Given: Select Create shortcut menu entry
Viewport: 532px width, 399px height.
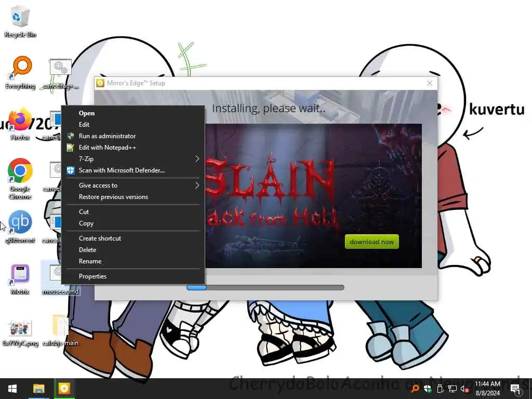Looking at the screenshot, I should click(x=133, y=238).
